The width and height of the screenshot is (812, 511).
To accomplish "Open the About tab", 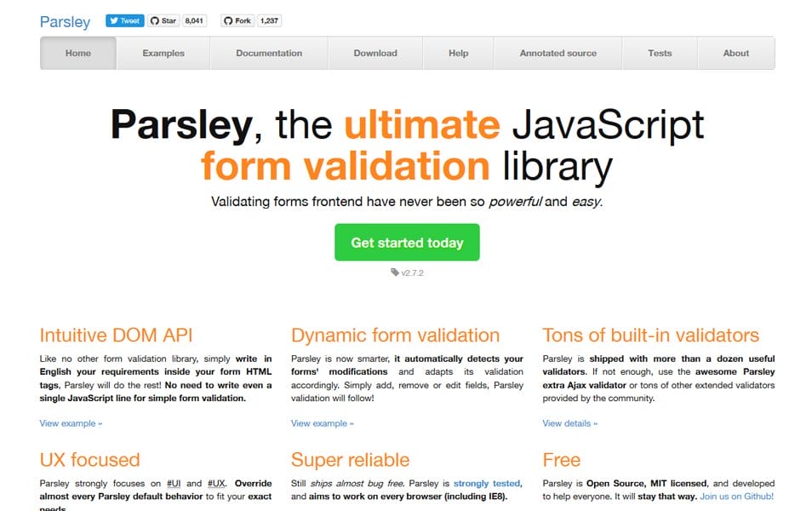I will pyautogui.click(x=736, y=53).
